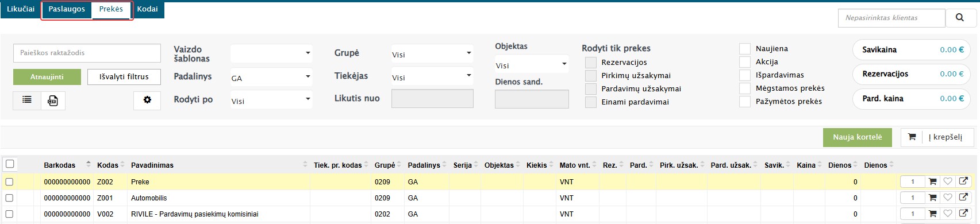This screenshot has height=224, width=980.
Task: Open V002 RIVILE card external icon
Action: pyautogui.click(x=963, y=214)
